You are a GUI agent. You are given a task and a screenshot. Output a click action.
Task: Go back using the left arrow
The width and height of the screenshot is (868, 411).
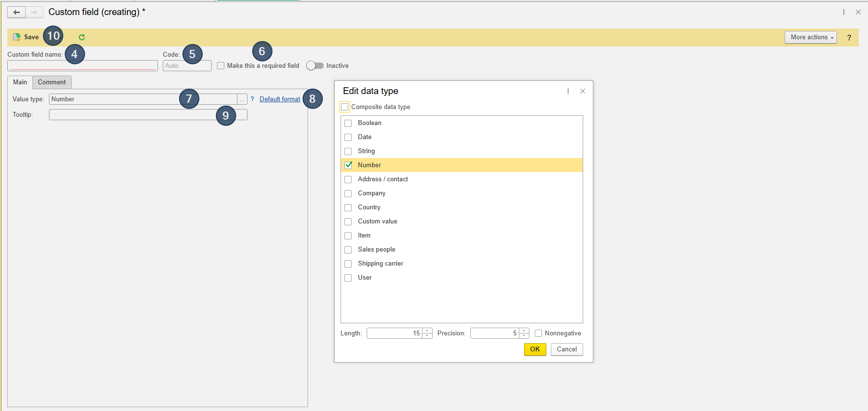[16, 12]
